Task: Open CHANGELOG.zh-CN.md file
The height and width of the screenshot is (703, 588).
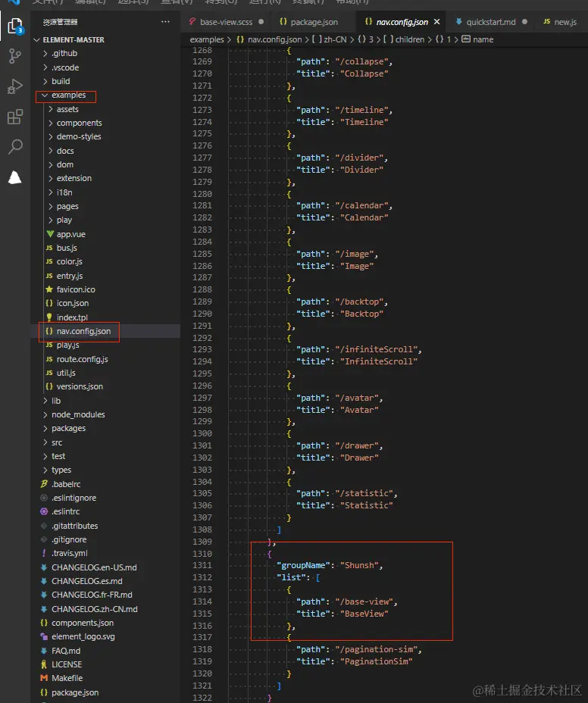Action: tap(94, 609)
